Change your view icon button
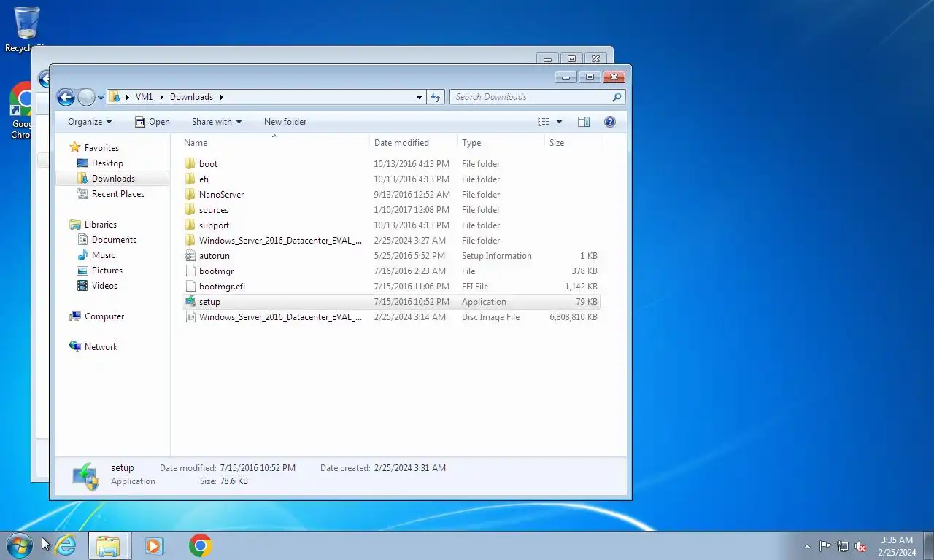Image resolution: width=934 pixels, height=560 pixels. click(x=543, y=122)
